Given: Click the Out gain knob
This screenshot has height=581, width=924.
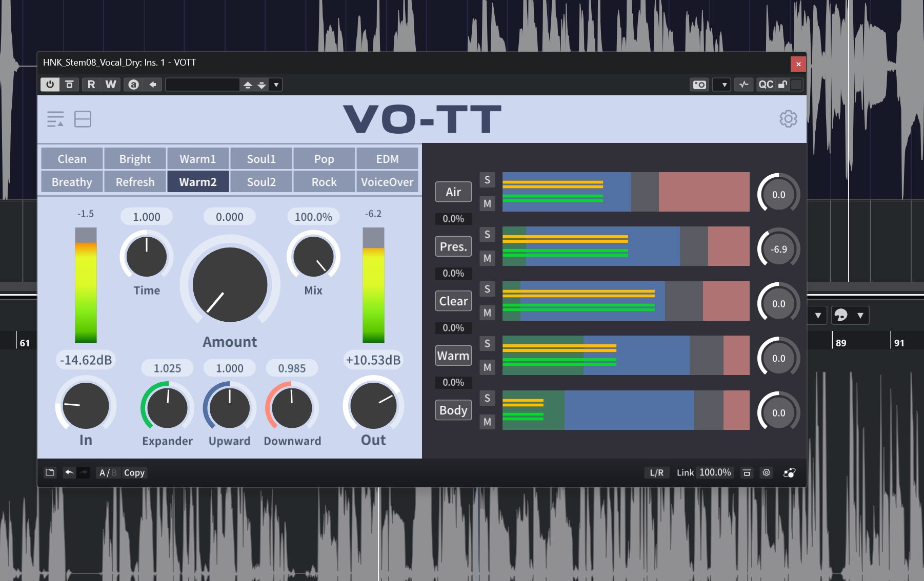Looking at the screenshot, I should coord(373,405).
